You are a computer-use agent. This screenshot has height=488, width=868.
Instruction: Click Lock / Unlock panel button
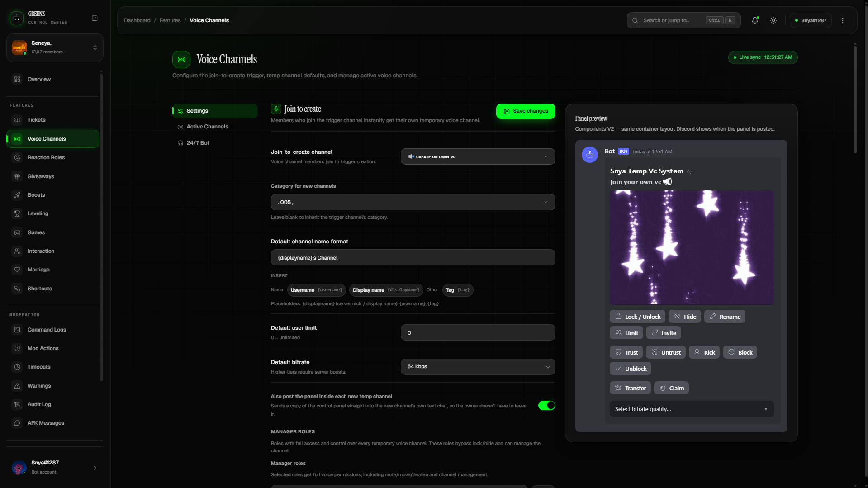click(637, 317)
